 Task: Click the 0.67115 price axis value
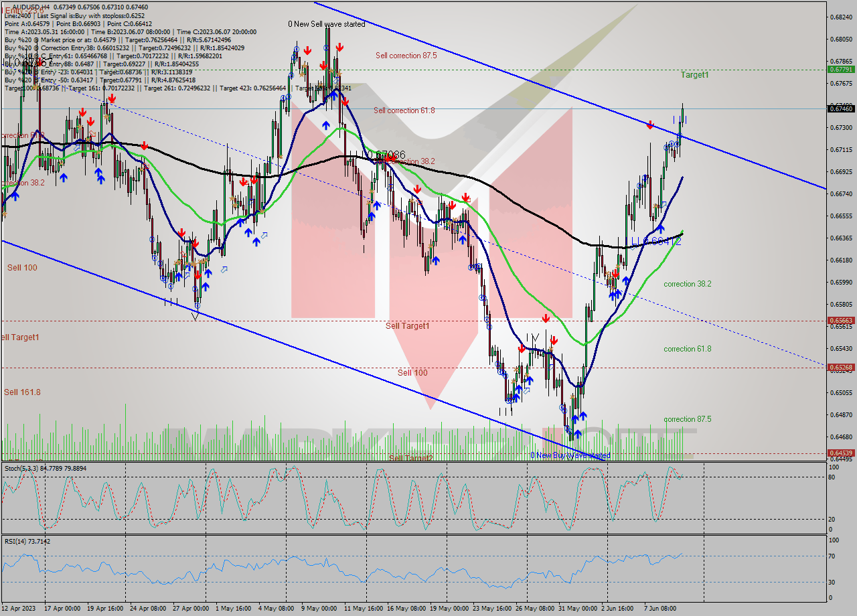click(x=841, y=149)
